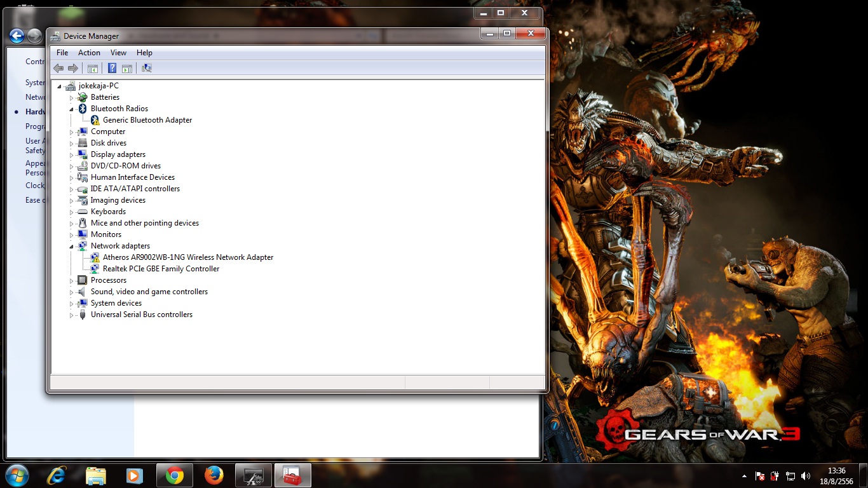Click the network connection tray icon
The height and width of the screenshot is (488, 868).
pos(790,476)
